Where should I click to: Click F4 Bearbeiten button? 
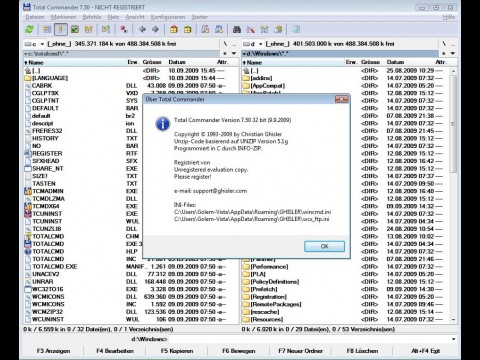tap(115, 351)
